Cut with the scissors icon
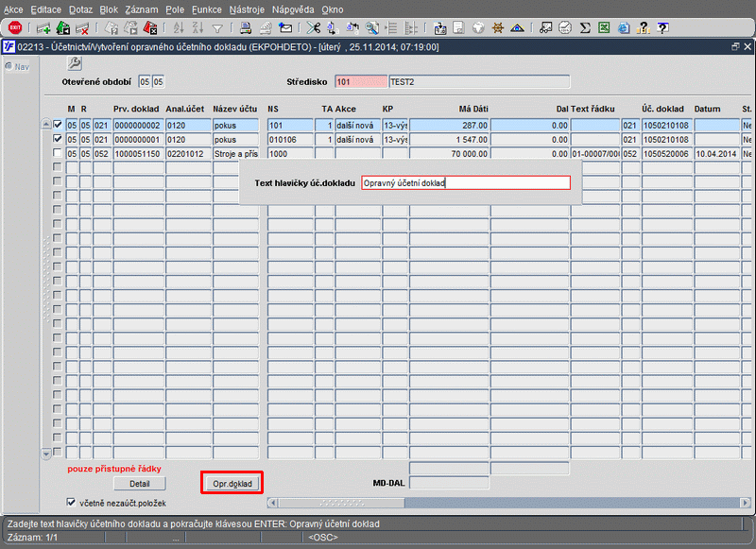Viewport: 756px width, 549px height. point(314,28)
